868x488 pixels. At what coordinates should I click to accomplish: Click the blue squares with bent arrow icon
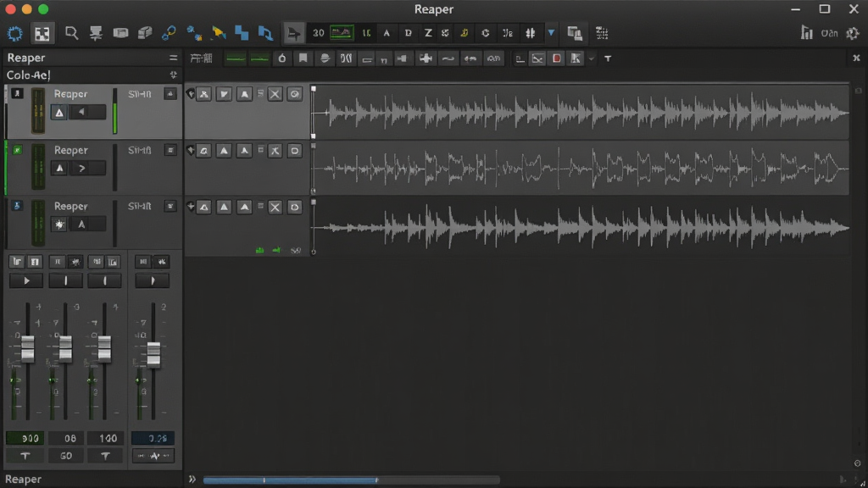click(x=265, y=33)
